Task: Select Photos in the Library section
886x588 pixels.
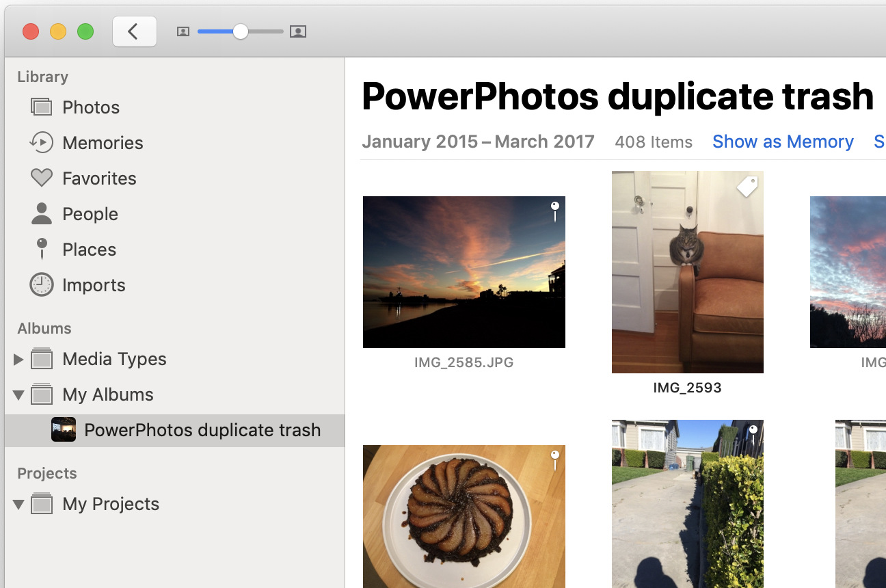Action: point(90,107)
